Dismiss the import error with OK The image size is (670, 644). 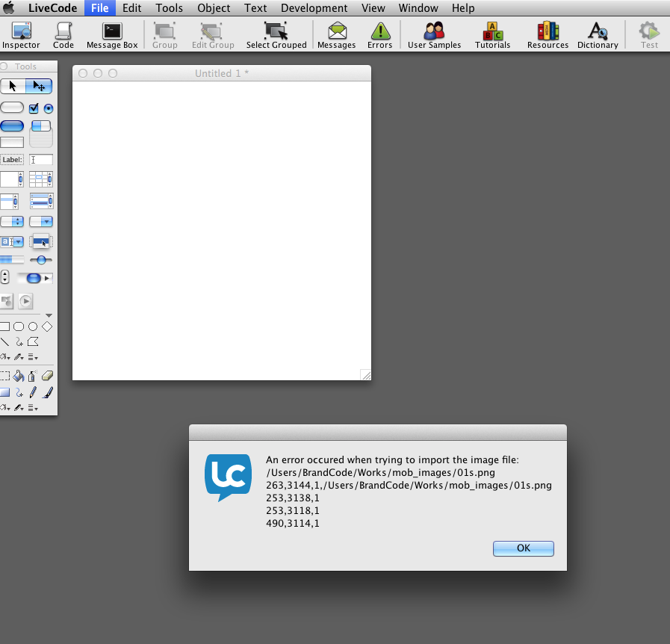pos(523,548)
